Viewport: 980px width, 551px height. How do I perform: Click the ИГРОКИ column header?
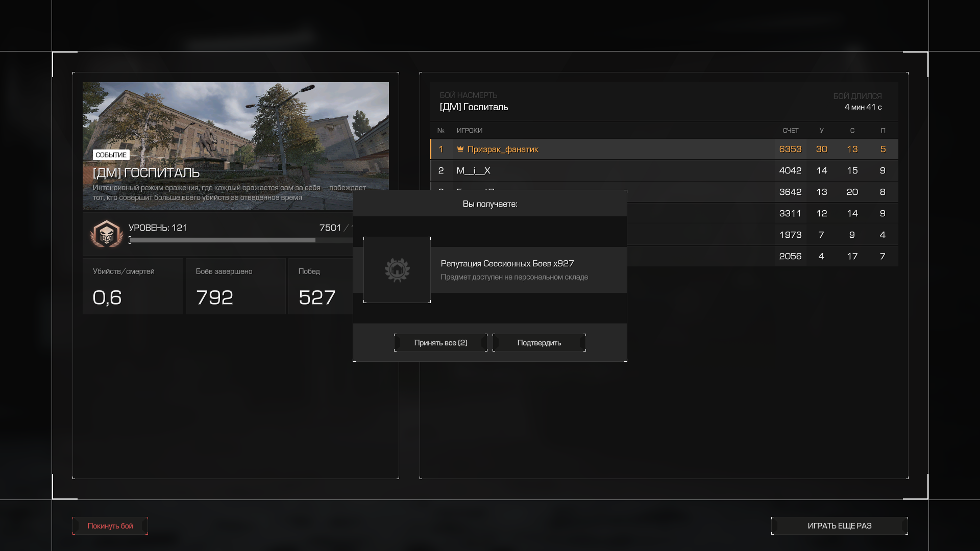(x=469, y=131)
